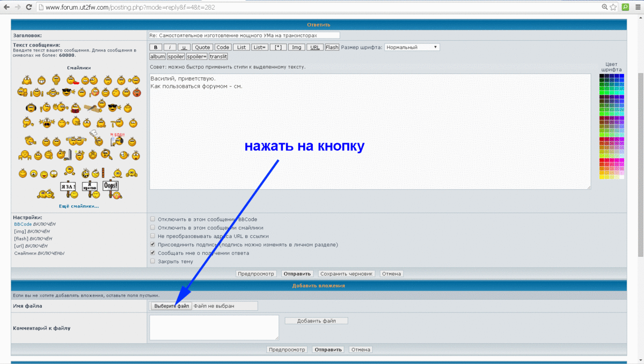Uncheck 'Сообщать мне о получении ответа'
644x364 pixels.
[x=153, y=253]
